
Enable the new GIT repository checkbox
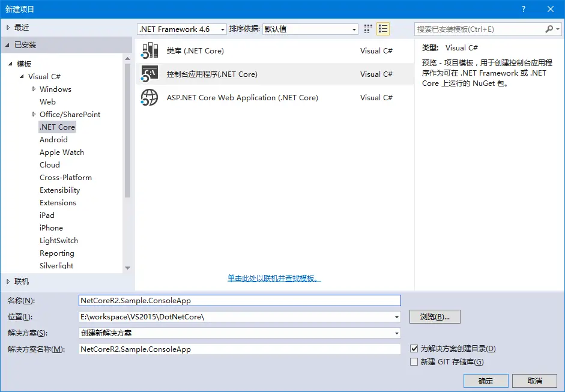[414, 361]
